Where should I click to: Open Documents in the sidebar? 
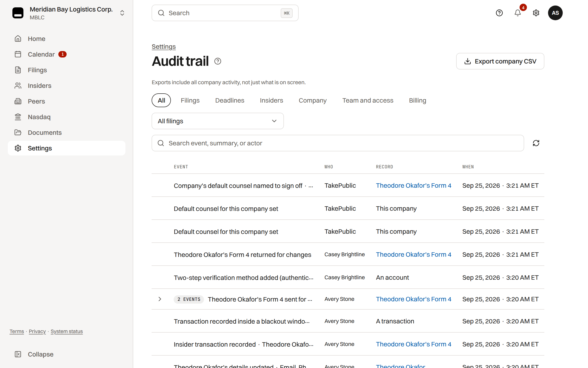pos(66,133)
